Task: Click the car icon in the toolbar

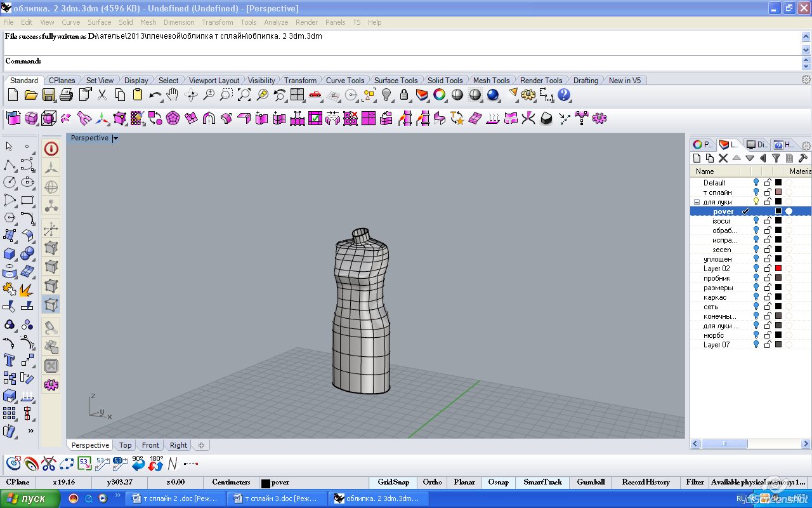Action: [315, 95]
